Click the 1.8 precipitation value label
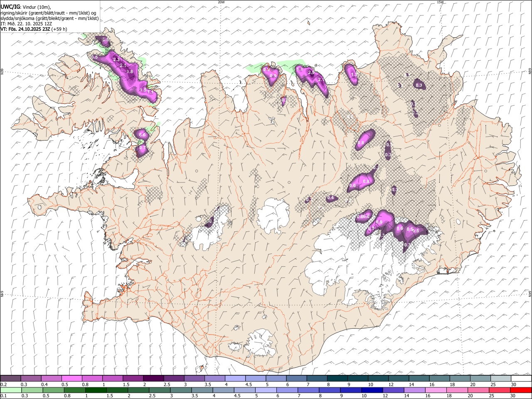The height and width of the screenshot is (399, 532). click(130, 71)
